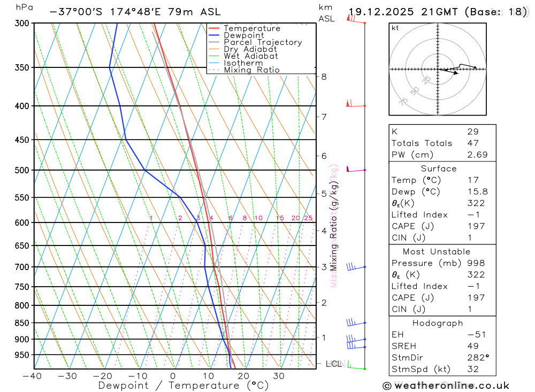Click the PW (cm) value '2.69'
Viewport: 535px width, 392px height.
(x=477, y=155)
